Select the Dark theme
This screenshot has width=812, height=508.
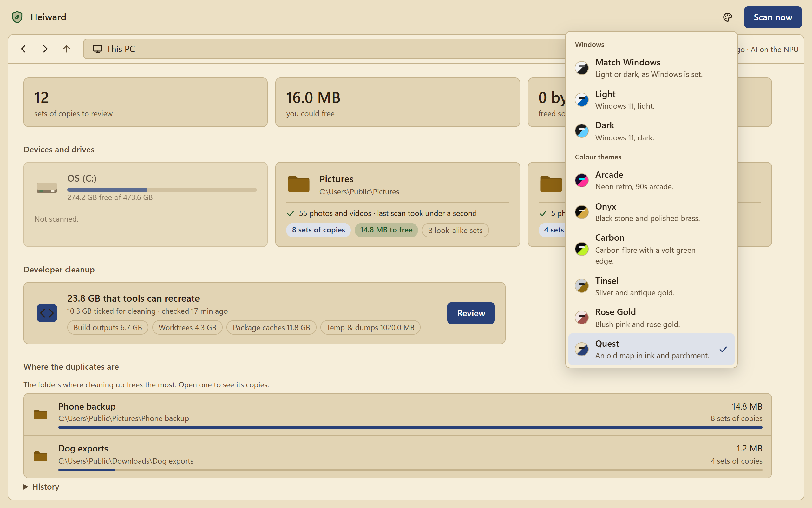pyautogui.click(x=651, y=131)
